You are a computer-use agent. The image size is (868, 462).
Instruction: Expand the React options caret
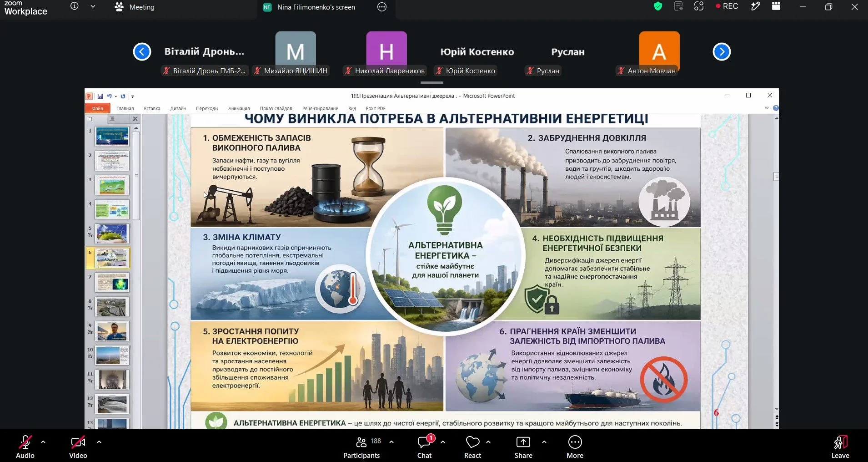[488, 442]
